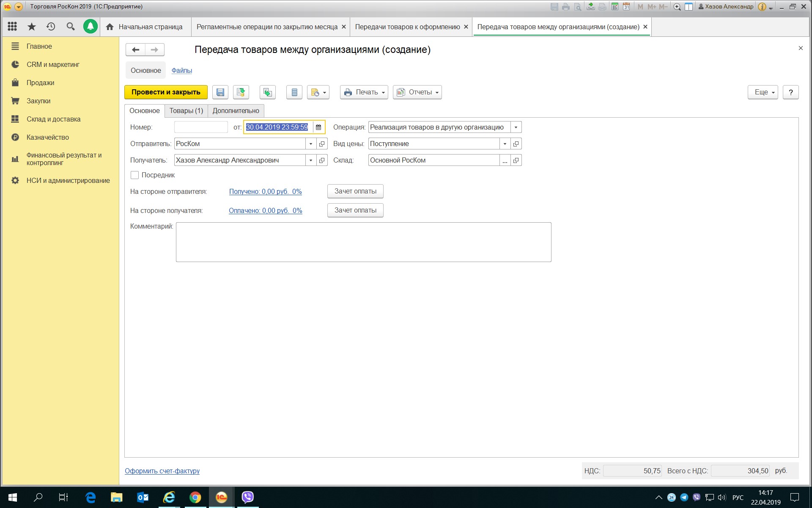812x508 pixels.
Task: Open the history clock icon
Action: [51, 27]
